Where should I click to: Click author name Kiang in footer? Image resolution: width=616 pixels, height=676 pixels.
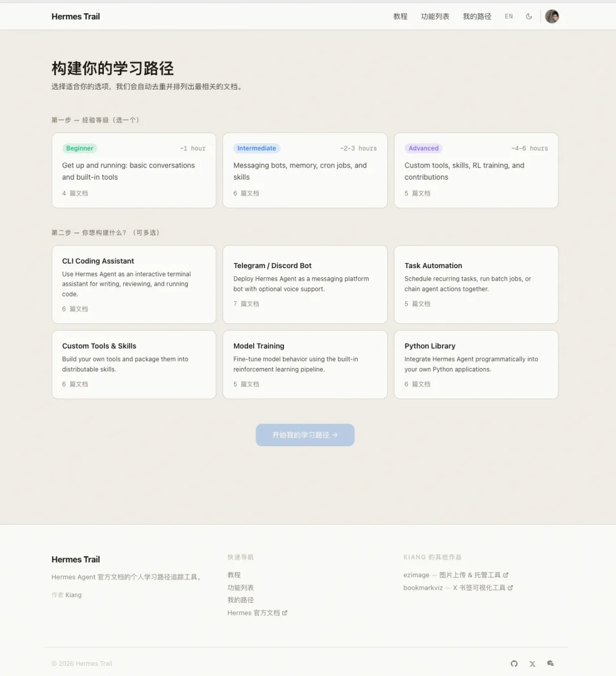(73, 595)
